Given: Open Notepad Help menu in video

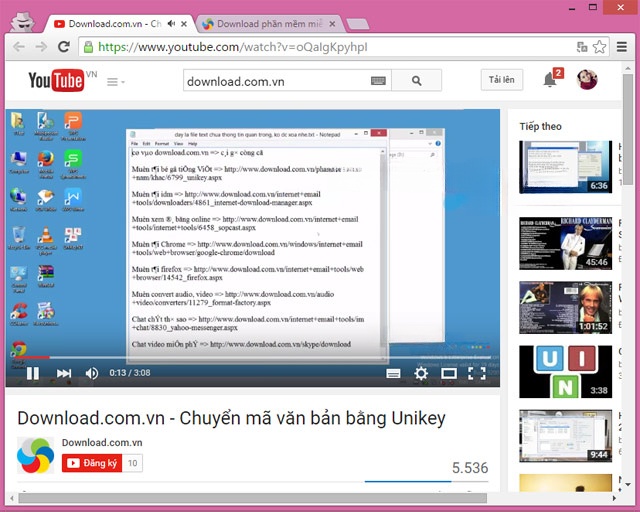Looking at the screenshot, I should 193,144.
